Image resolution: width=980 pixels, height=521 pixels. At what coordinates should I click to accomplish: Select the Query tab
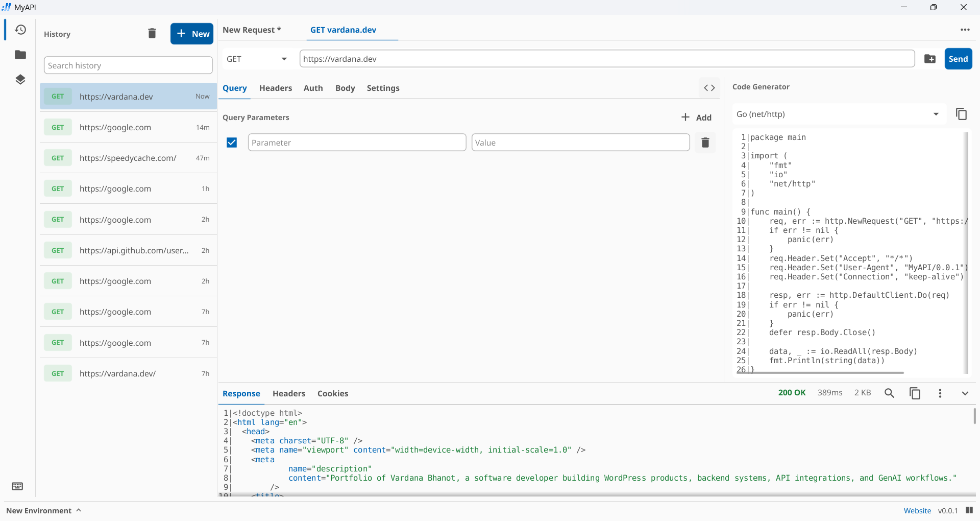235,88
